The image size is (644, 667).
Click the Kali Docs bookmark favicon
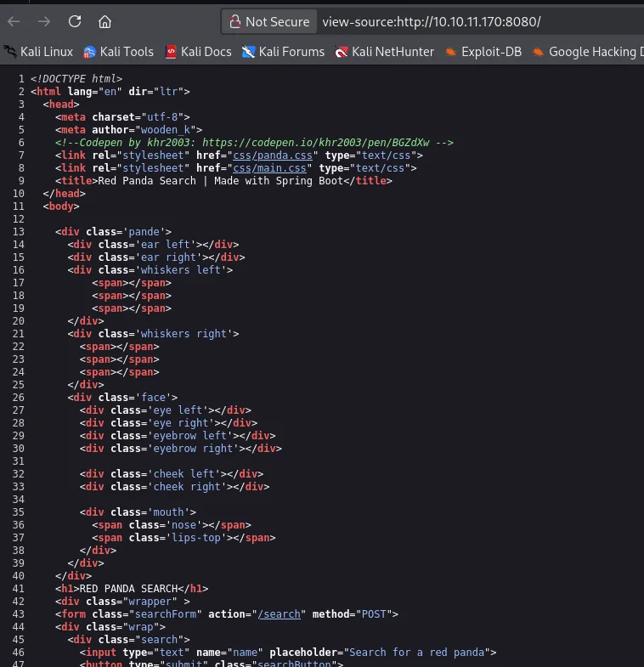point(171,52)
